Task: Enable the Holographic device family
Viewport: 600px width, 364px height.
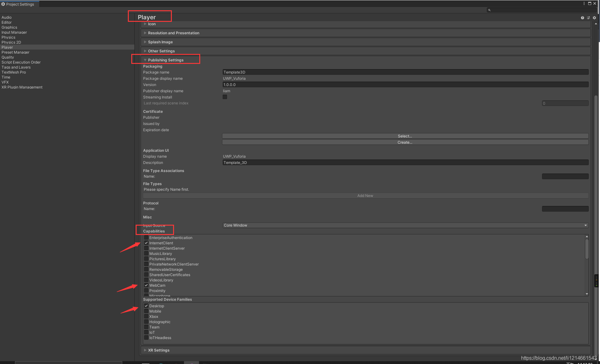Action: (146, 322)
